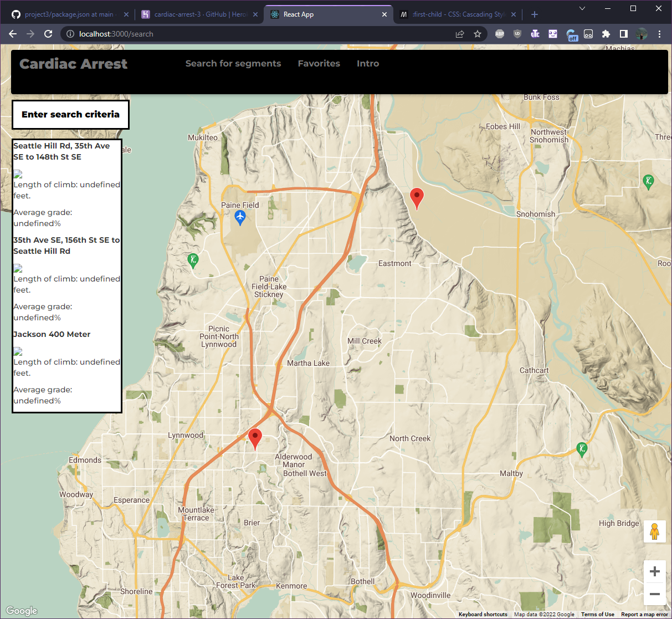Open Search for segments page
672x619 pixels.
(x=233, y=64)
